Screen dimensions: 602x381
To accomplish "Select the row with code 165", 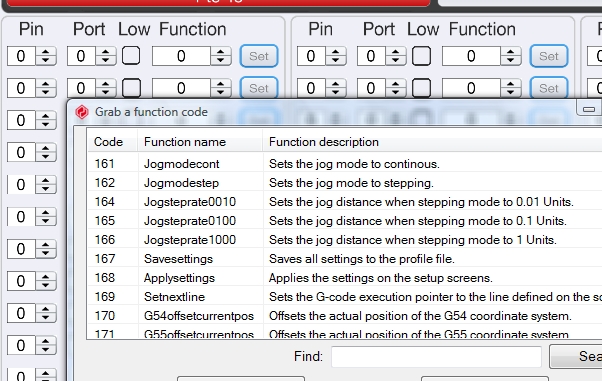I will click(x=345, y=221).
